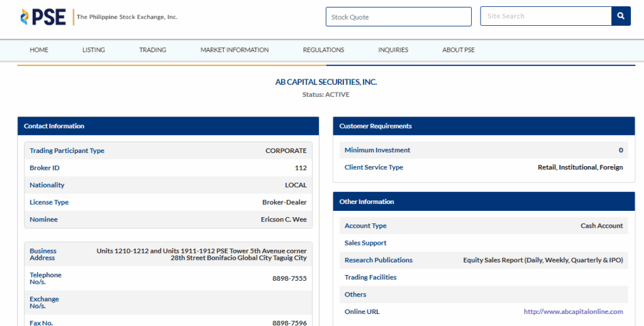Screen dimensions: 644x326
Task: Click the Client Service Type label
Action: point(374,167)
